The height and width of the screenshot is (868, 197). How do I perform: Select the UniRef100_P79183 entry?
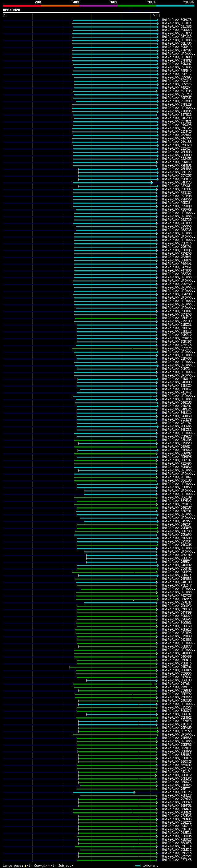176,321
